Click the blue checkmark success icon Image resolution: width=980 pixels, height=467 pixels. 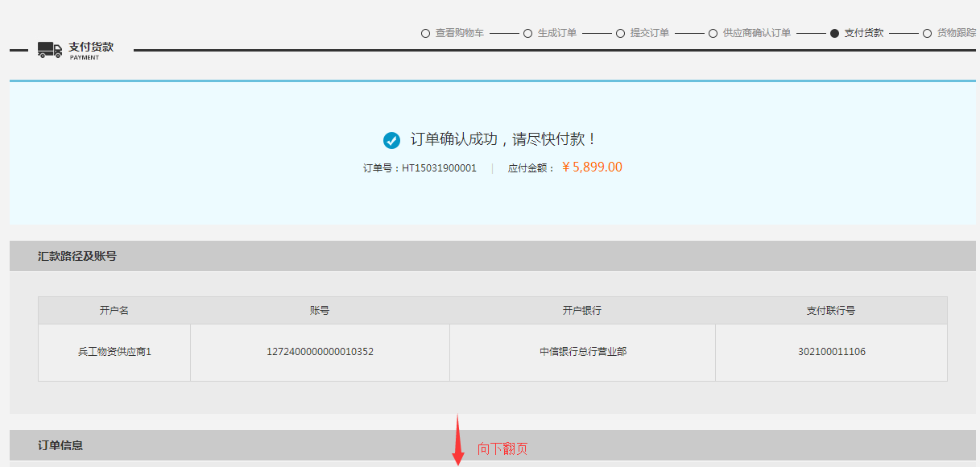(391, 140)
